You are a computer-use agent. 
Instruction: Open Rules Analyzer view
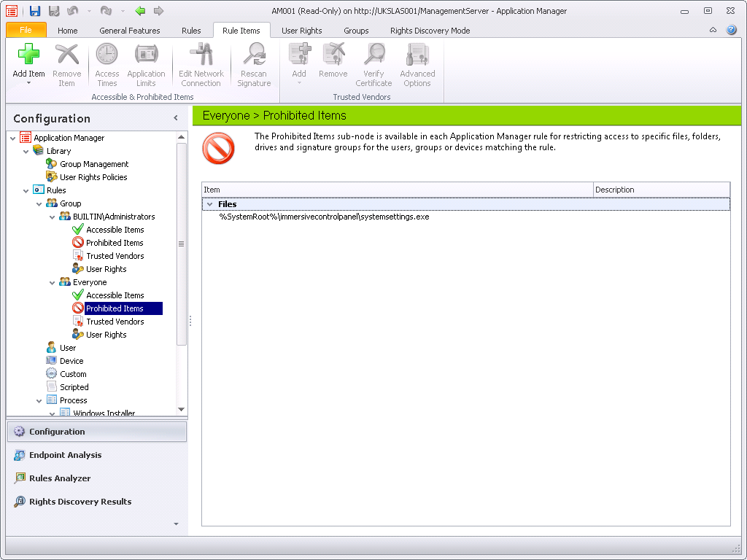pyautogui.click(x=97, y=478)
